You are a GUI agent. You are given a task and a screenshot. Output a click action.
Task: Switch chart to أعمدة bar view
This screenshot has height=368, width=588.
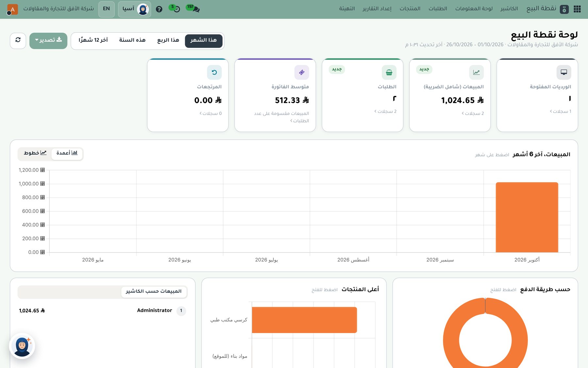point(67,153)
